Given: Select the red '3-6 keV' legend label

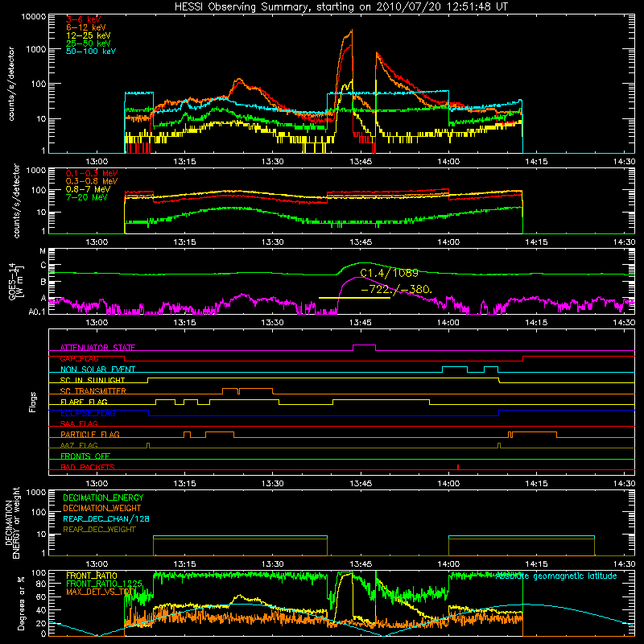Looking at the screenshot, I should click(x=84, y=19).
